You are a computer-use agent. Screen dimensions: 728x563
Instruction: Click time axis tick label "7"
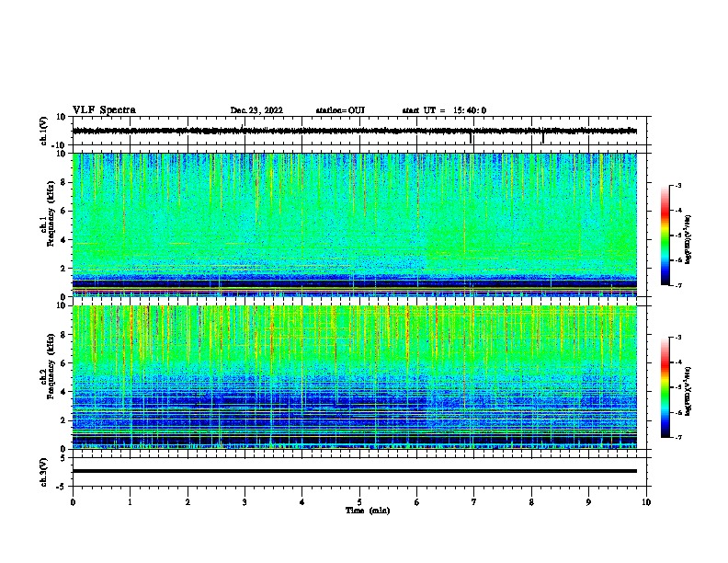click(474, 502)
